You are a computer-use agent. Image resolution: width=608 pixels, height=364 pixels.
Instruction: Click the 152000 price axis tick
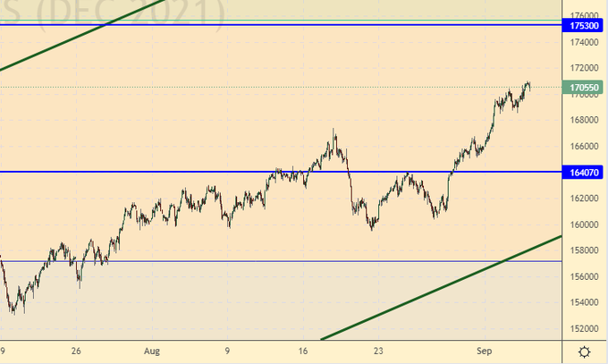tap(585, 328)
